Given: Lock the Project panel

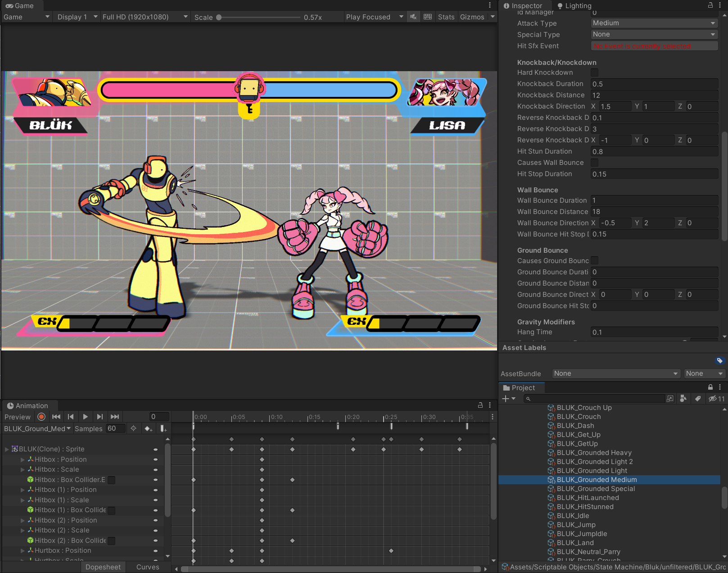Looking at the screenshot, I should click(x=710, y=387).
